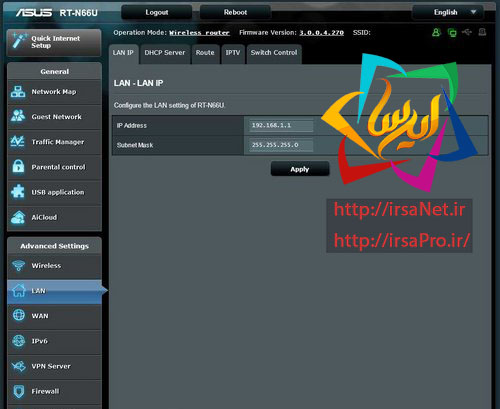Click the USB application puzzle icon
The height and width of the screenshot is (409, 500).
18,192
